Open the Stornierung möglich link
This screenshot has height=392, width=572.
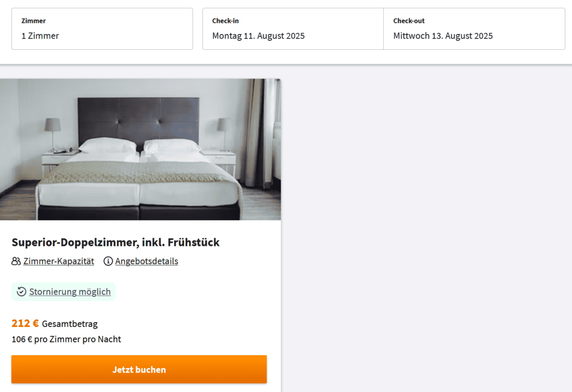(x=70, y=292)
